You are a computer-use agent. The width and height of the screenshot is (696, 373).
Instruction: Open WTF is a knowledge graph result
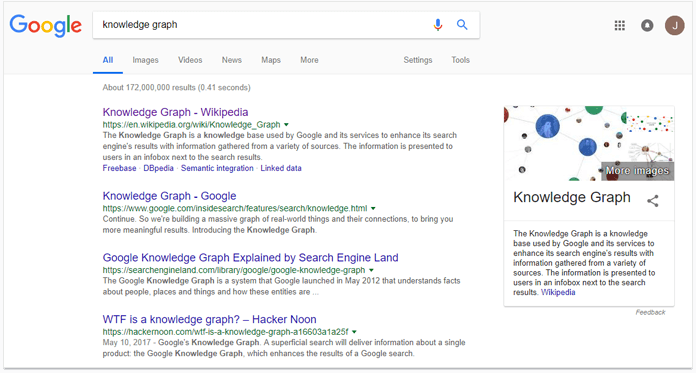tap(210, 320)
